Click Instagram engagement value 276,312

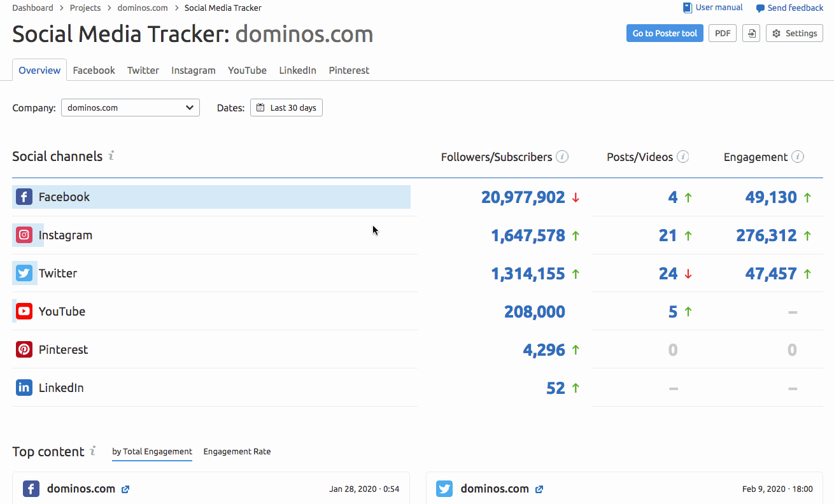click(x=767, y=235)
